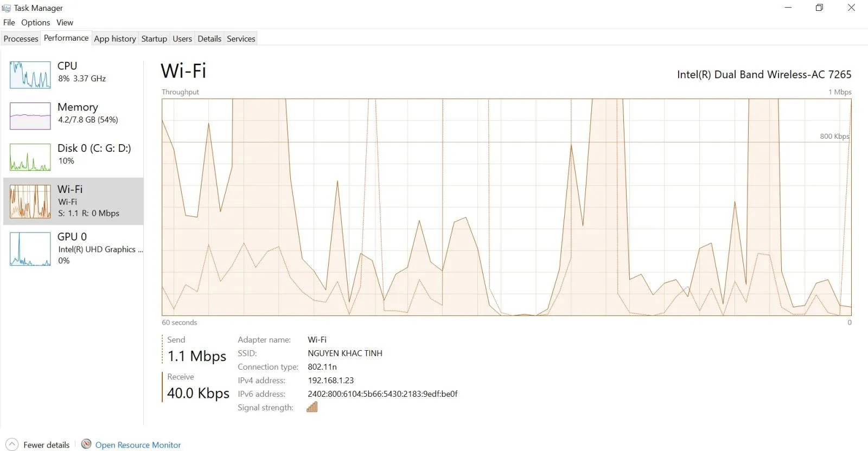Select the Disk 0 mini graph thumbnail
The height and width of the screenshot is (451, 868).
(30, 157)
